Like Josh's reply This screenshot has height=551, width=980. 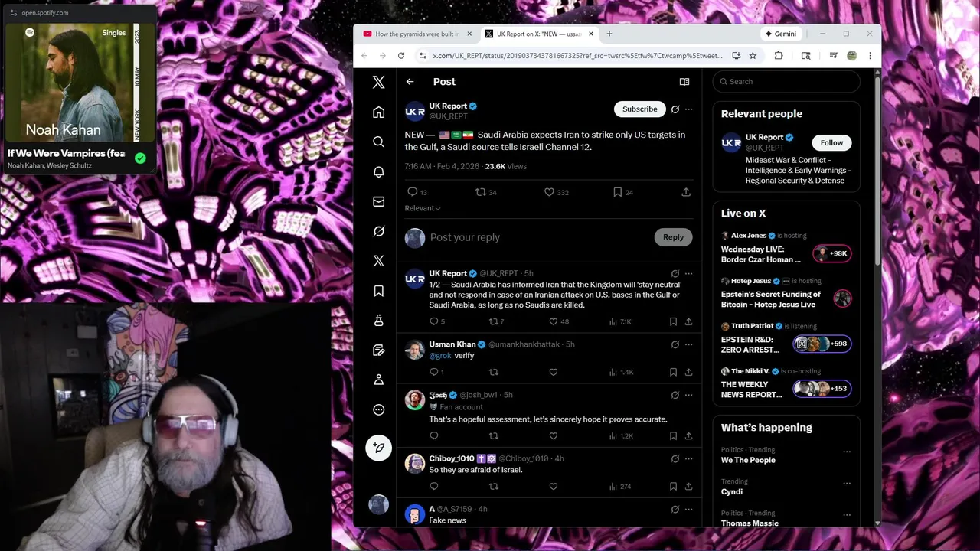[553, 435]
